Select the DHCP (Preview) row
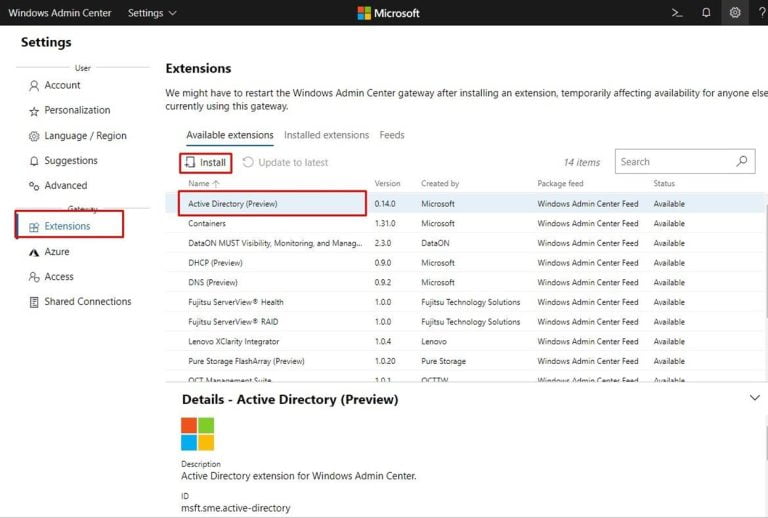The width and height of the screenshot is (768, 518). (464, 263)
